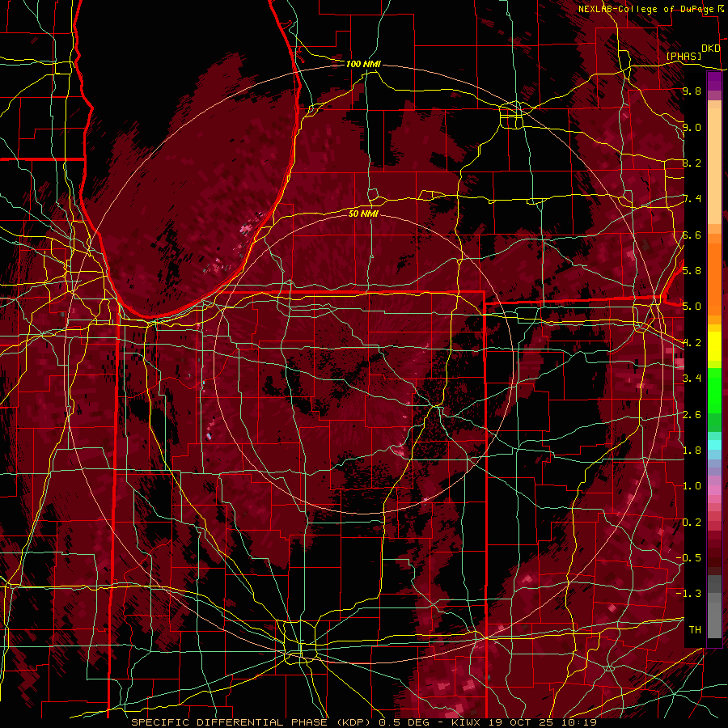Click the 6.6 scale value

(x=692, y=235)
